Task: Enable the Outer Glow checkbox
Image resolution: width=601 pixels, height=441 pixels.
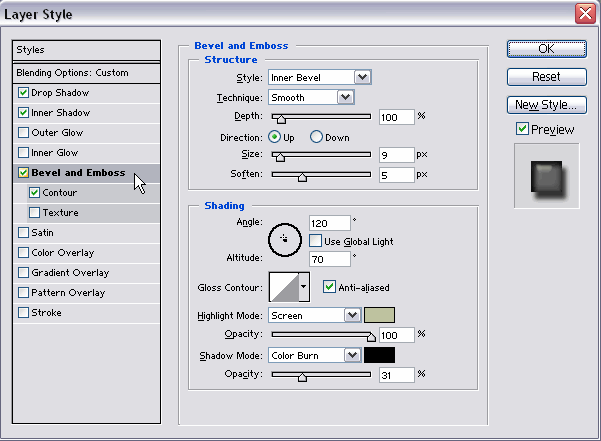Action: point(23,133)
